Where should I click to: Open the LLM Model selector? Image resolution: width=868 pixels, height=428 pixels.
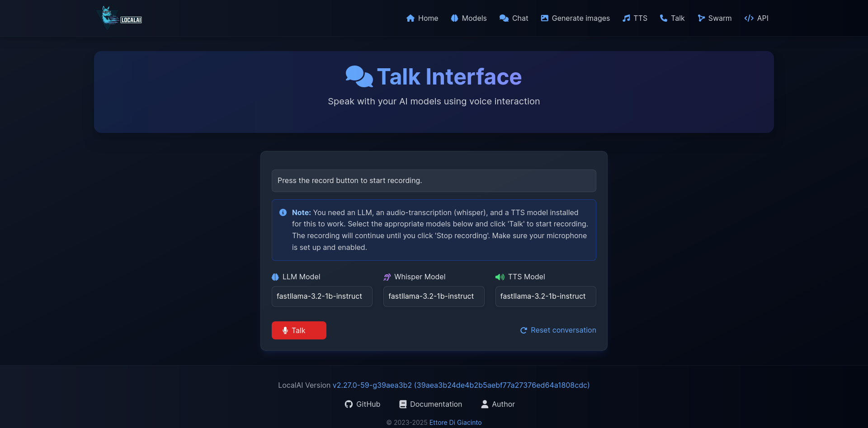322,296
